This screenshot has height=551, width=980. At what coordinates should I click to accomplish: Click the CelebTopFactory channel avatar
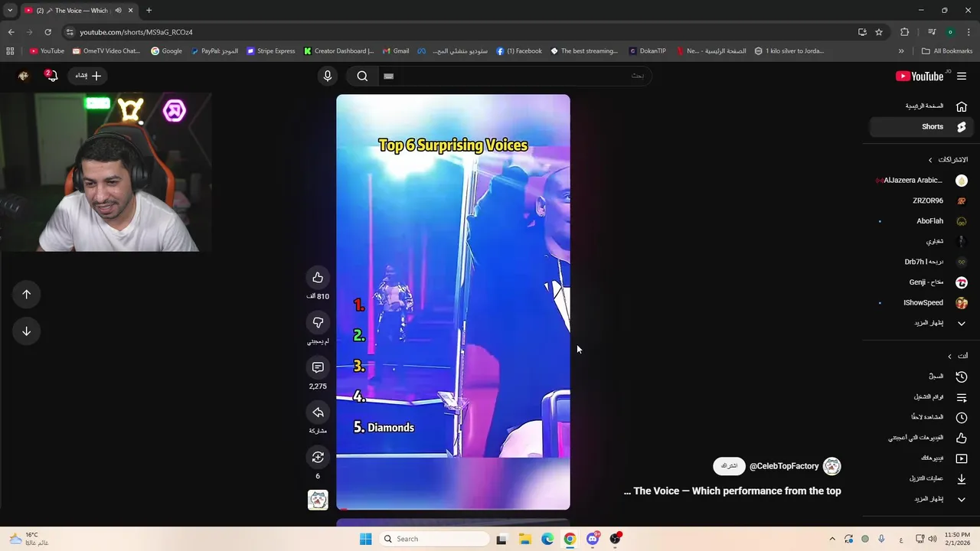[831, 466]
